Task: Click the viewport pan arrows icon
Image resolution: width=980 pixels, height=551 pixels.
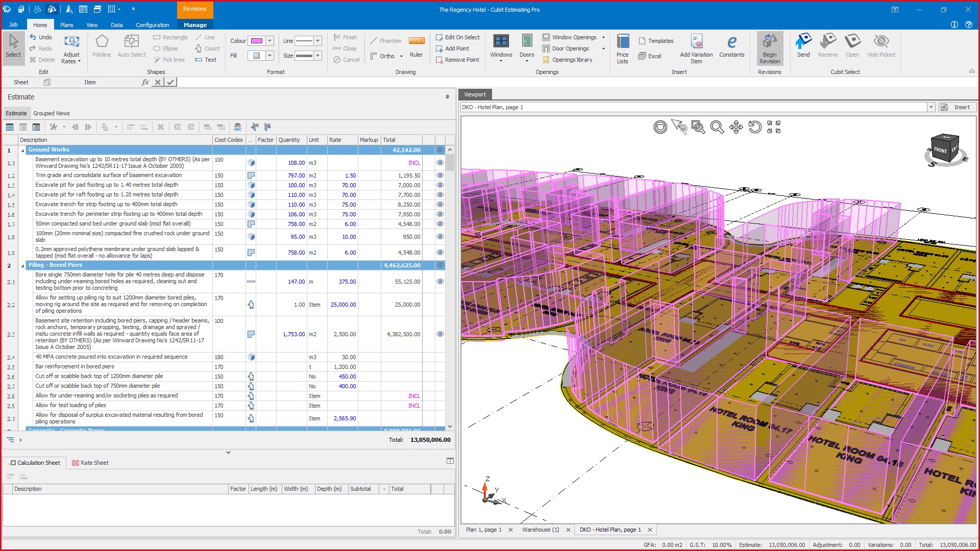Action: click(x=736, y=127)
